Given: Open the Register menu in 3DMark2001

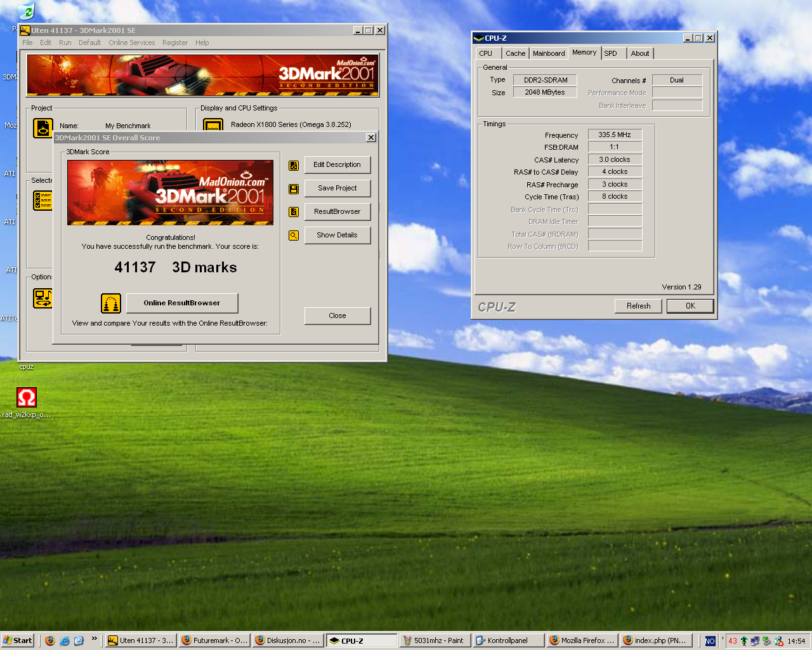Looking at the screenshot, I should (x=175, y=43).
